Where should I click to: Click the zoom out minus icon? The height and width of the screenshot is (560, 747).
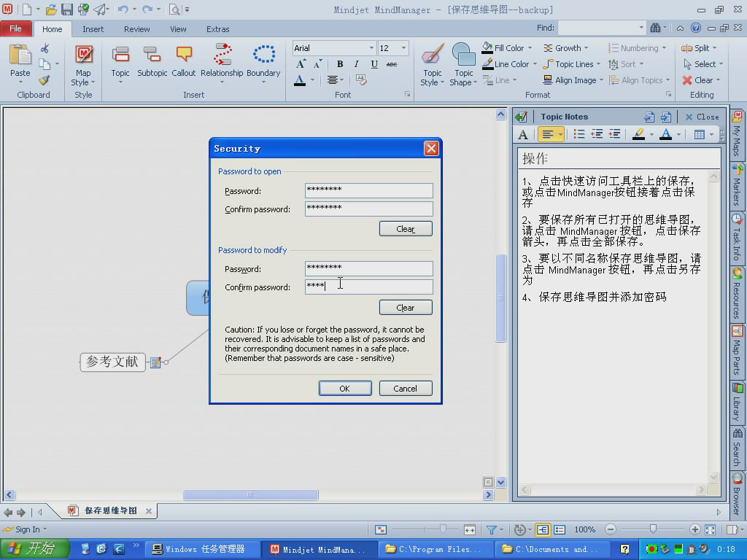coord(611,529)
